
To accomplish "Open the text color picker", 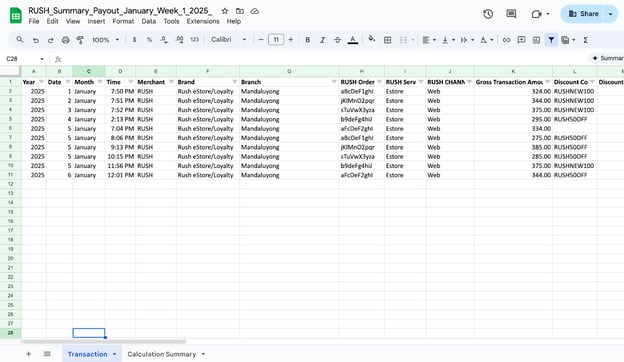I will coord(353,40).
